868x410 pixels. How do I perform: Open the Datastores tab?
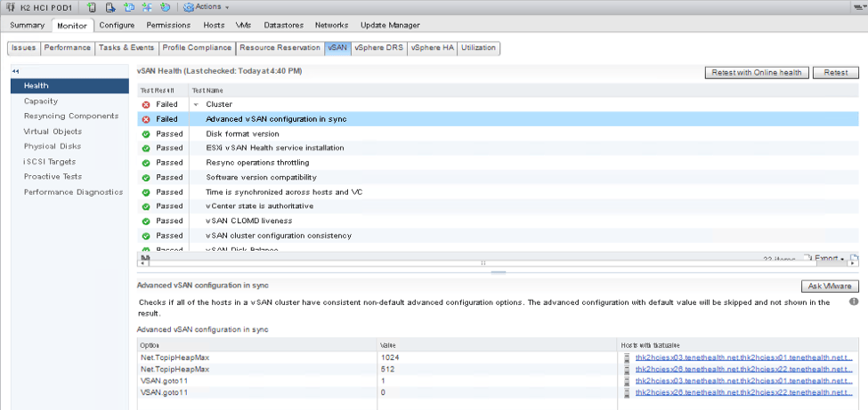click(283, 26)
